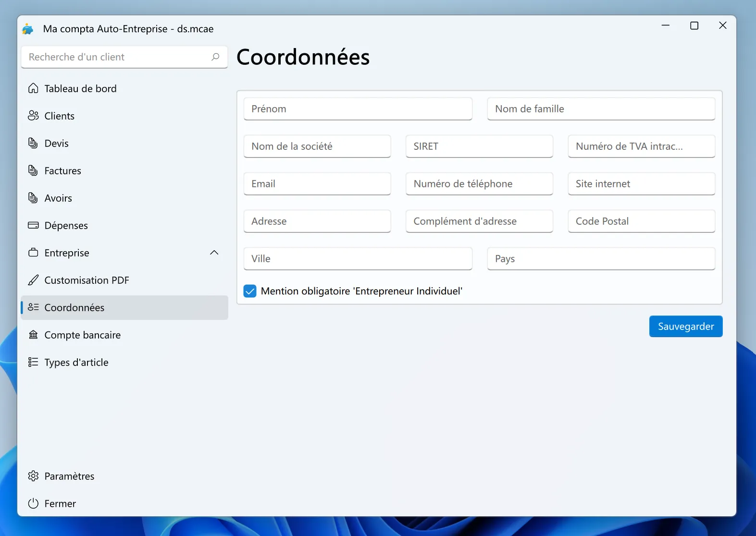Click the Entreprise briefcase icon
The height and width of the screenshot is (536, 756).
(33, 253)
